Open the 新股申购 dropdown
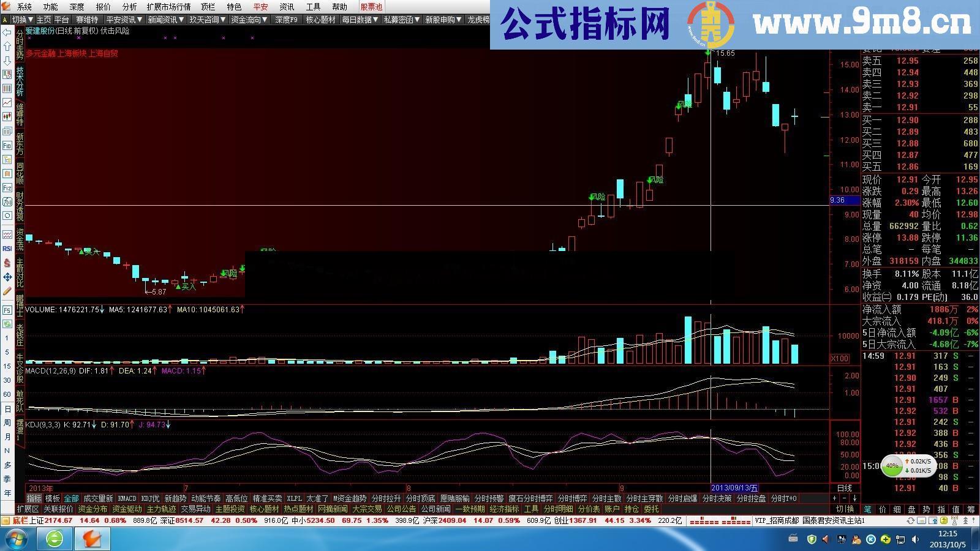 442,19
